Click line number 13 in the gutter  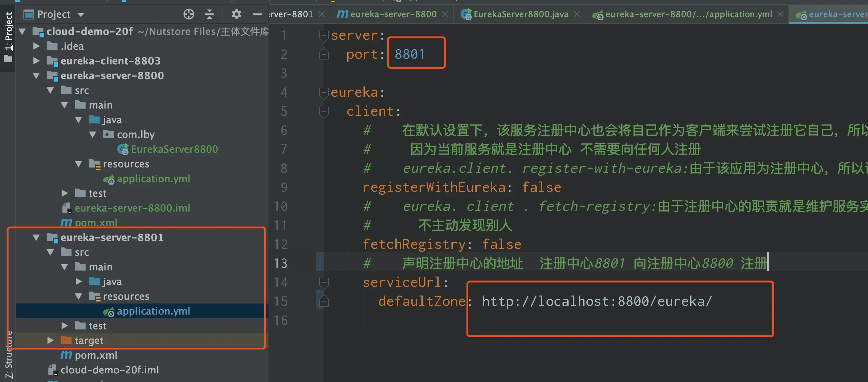[x=280, y=263]
